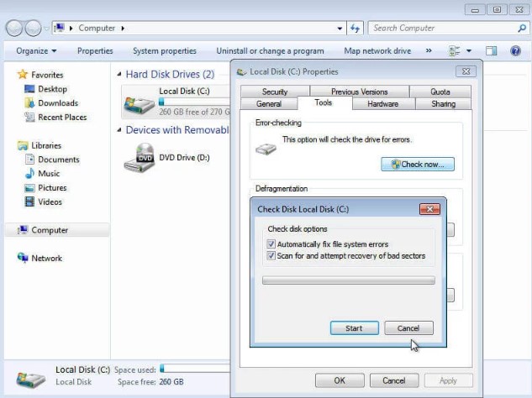This screenshot has height=398, width=532.
Task: Expand the toolbar overflow chevron
Action: (x=429, y=51)
